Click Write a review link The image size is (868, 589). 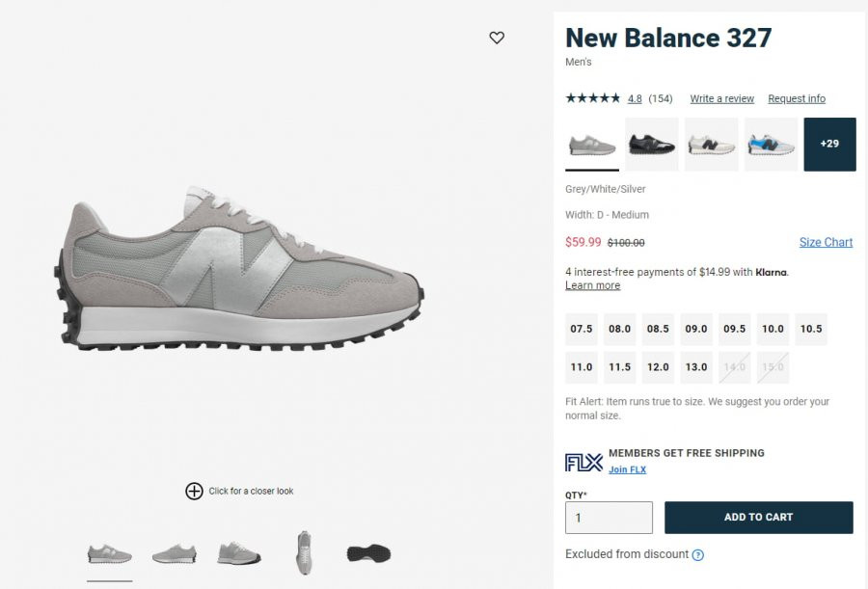click(721, 98)
